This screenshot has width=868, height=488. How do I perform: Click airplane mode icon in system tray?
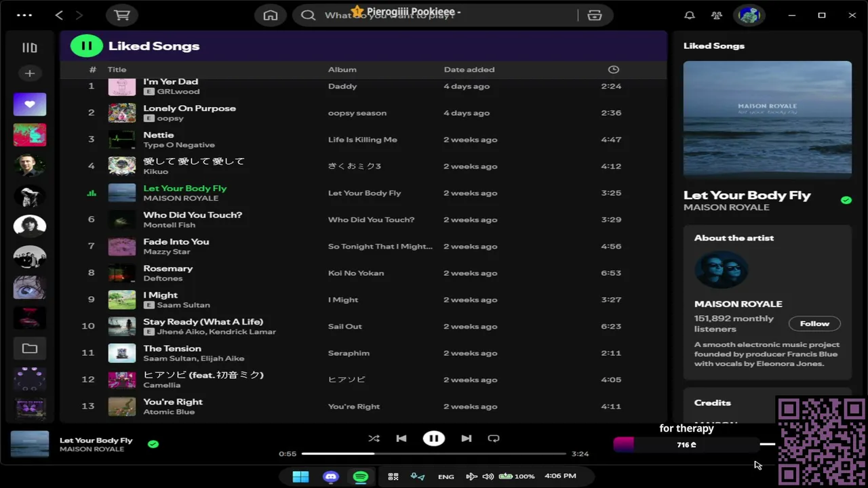click(471, 476)
